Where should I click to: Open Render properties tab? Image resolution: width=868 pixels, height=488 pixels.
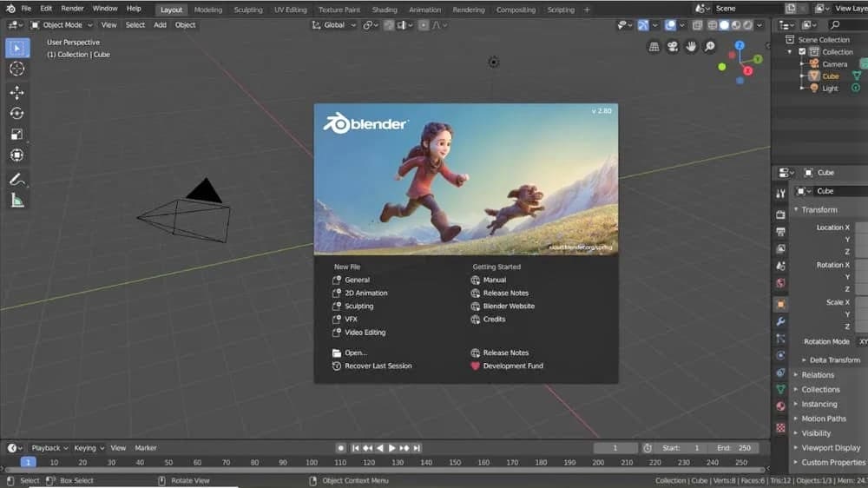click(780, 214)
